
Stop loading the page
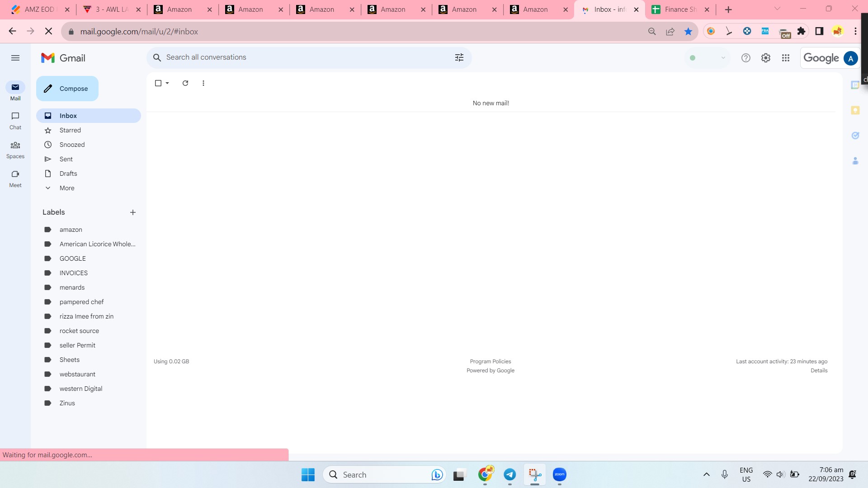(x=49, y=31)
